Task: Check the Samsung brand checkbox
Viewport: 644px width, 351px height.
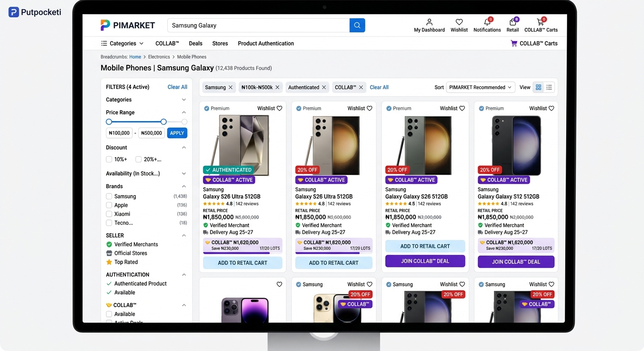Action: coord(109,197)
